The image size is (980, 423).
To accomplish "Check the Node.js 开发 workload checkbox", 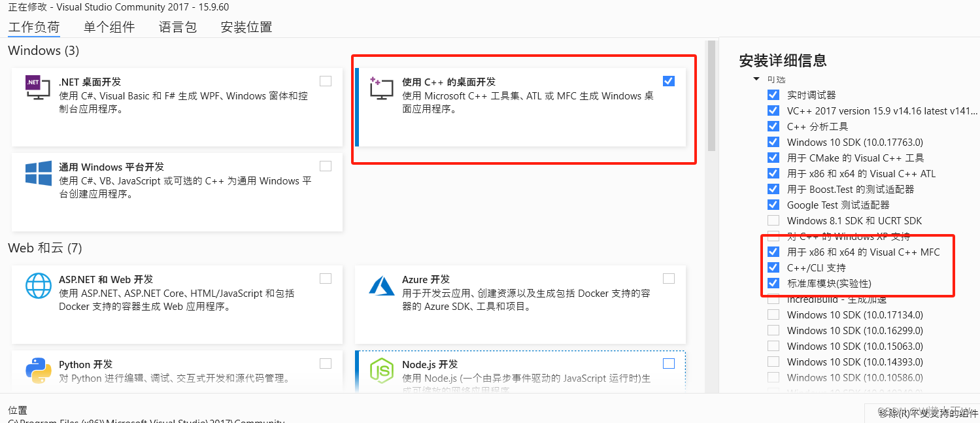I will coord(668,364).
